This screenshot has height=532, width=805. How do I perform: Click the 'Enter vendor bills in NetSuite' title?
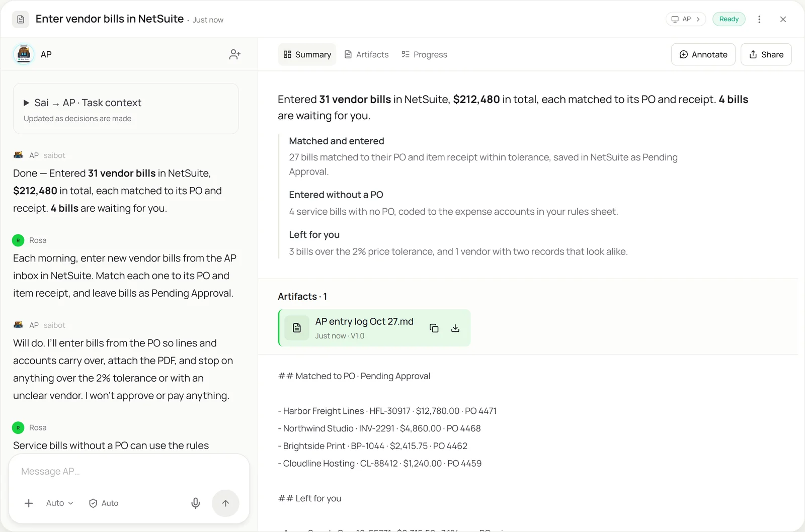(110, 19)
